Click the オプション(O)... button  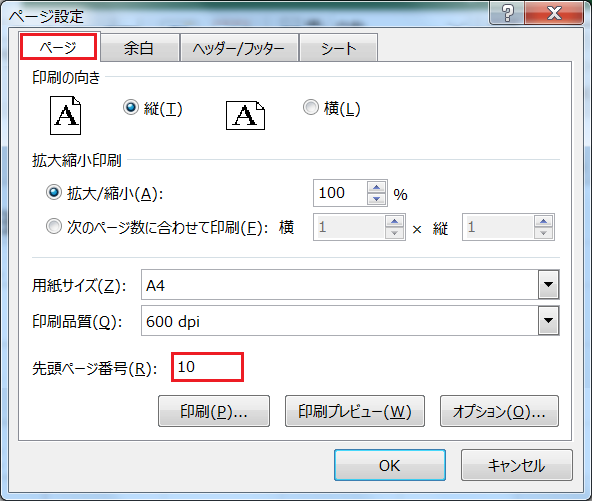[x=499, y=411]
